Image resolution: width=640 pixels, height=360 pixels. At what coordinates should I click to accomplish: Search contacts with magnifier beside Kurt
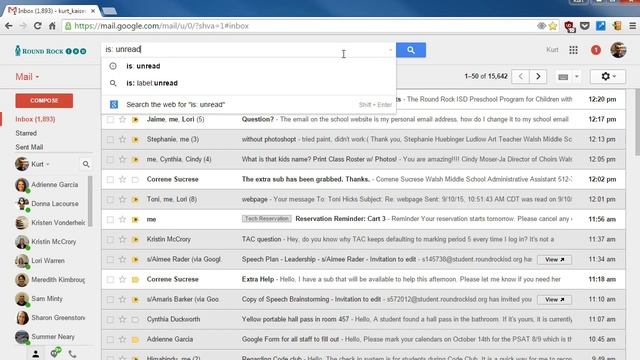[86, 164]
